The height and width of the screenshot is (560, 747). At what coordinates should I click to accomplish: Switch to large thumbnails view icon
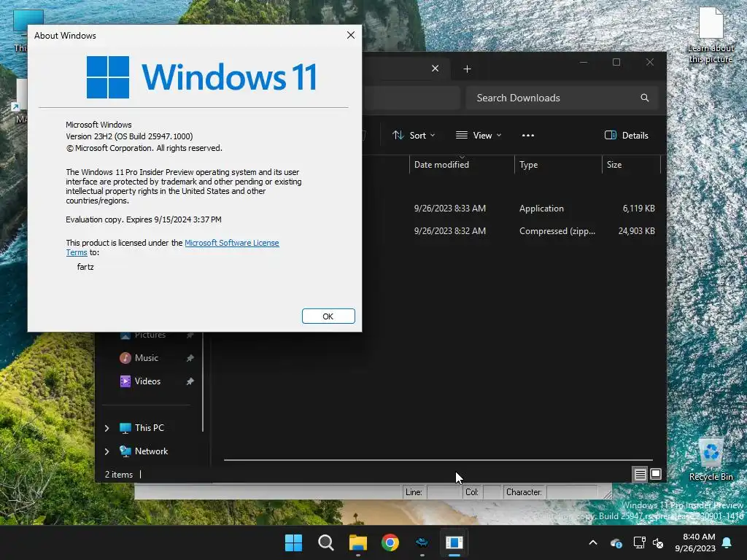(656, 474)
